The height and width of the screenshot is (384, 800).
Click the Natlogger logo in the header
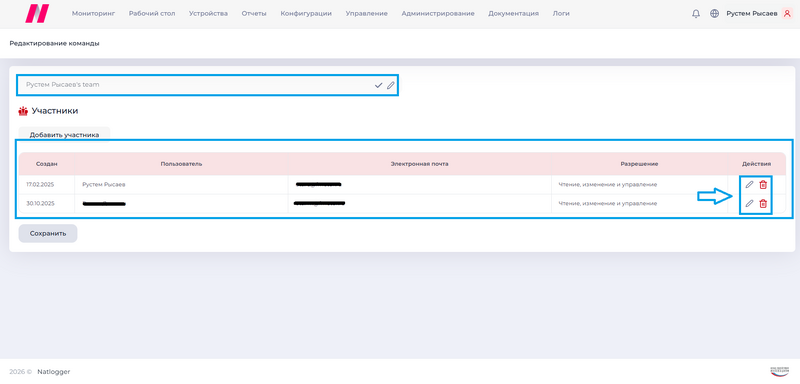coord(37,14)
